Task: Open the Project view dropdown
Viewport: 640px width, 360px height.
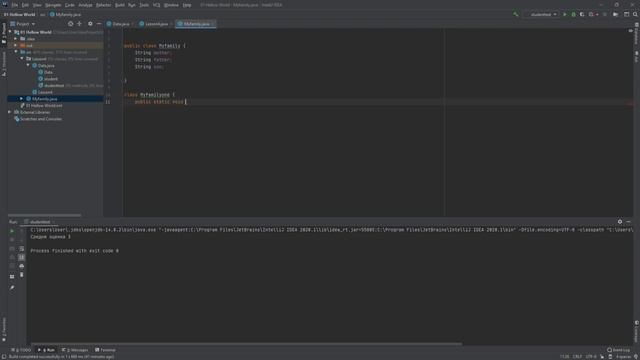Action: click(x=23, y=24)
